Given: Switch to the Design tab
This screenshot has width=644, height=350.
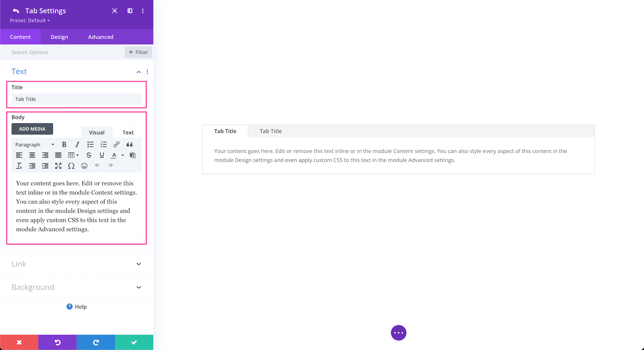Looking at the screenshot, I should coord(59,36).
